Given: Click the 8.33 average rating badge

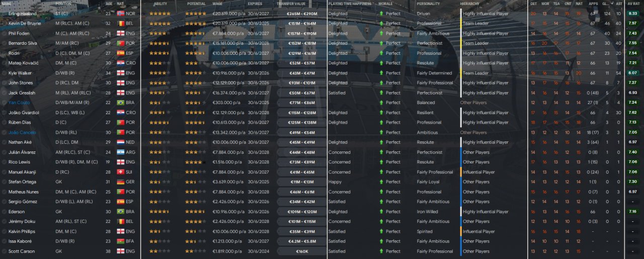Looking at the screenshot, I should click(x=632, y=14).
